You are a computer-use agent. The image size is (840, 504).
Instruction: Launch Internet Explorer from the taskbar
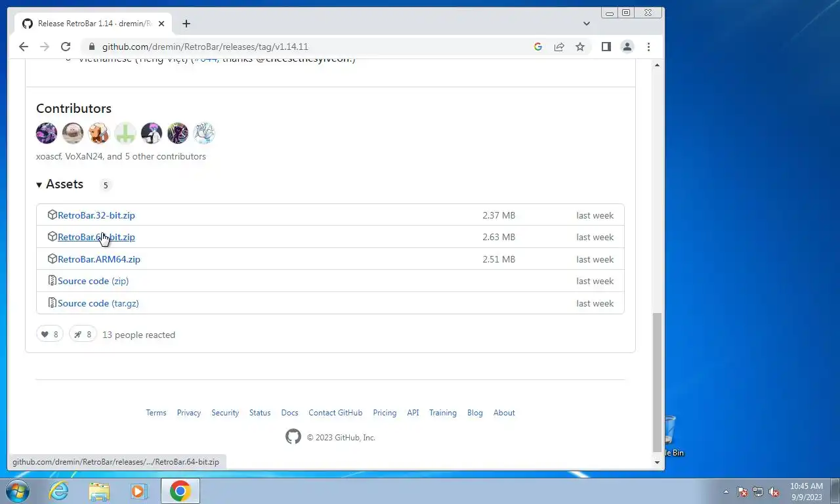tap(59, 491)
